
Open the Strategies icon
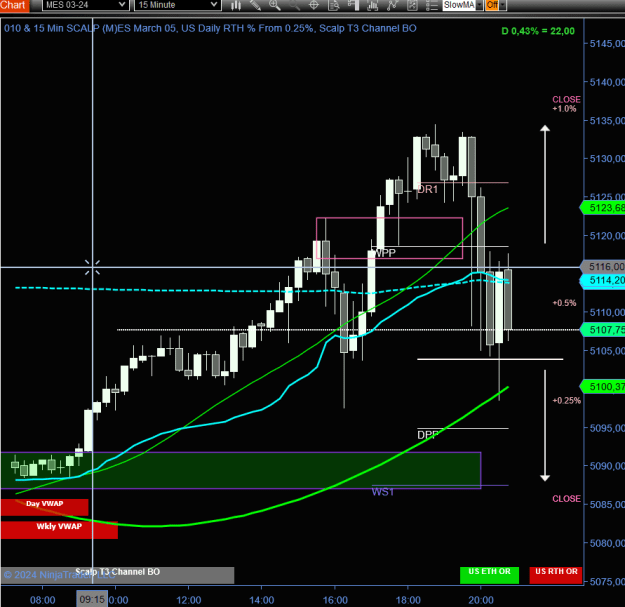coord(412,5)
